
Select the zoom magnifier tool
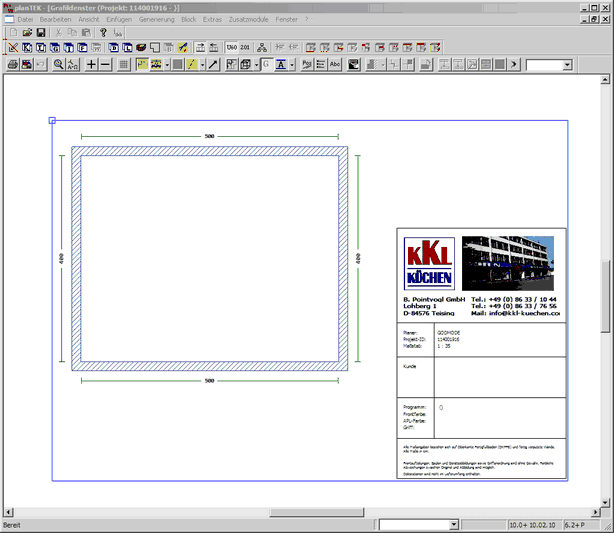click(59, 64)
